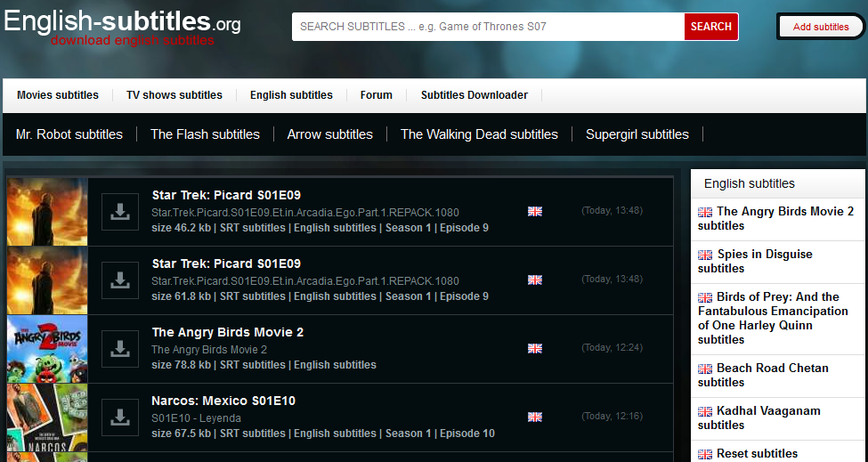Click sidebar Reset subtitles link
The height and width of the screenshot is (462, 868).
(748, 454)
